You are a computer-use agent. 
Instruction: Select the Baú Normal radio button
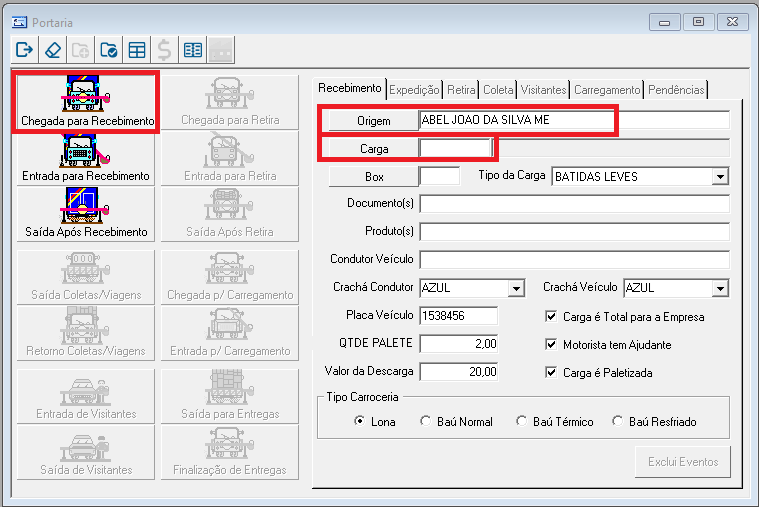pyautogui.click(x=425, y=421)
